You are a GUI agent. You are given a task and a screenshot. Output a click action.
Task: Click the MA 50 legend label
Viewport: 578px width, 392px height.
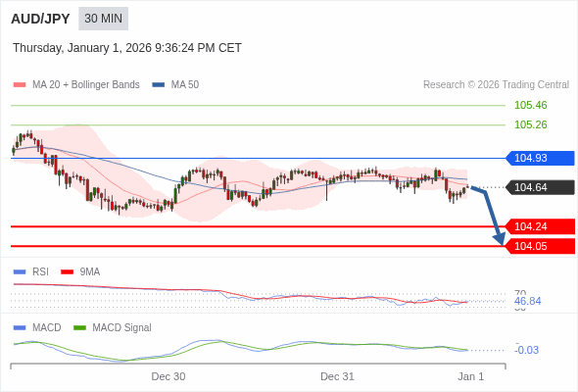click(185, 85)
